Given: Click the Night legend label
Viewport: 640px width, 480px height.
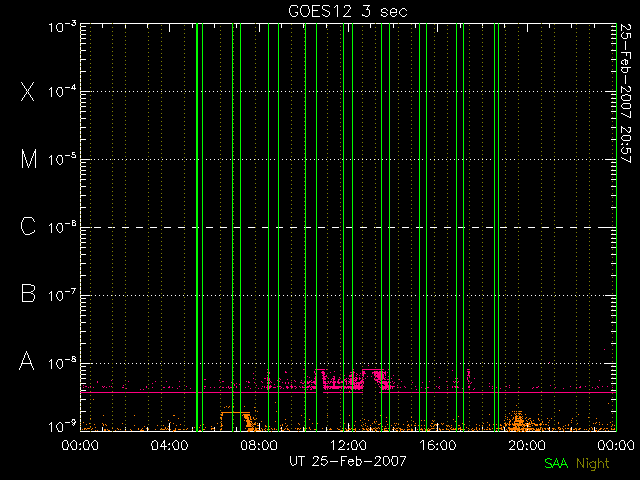Looking at the screenshot, I should tap(593, 464).
